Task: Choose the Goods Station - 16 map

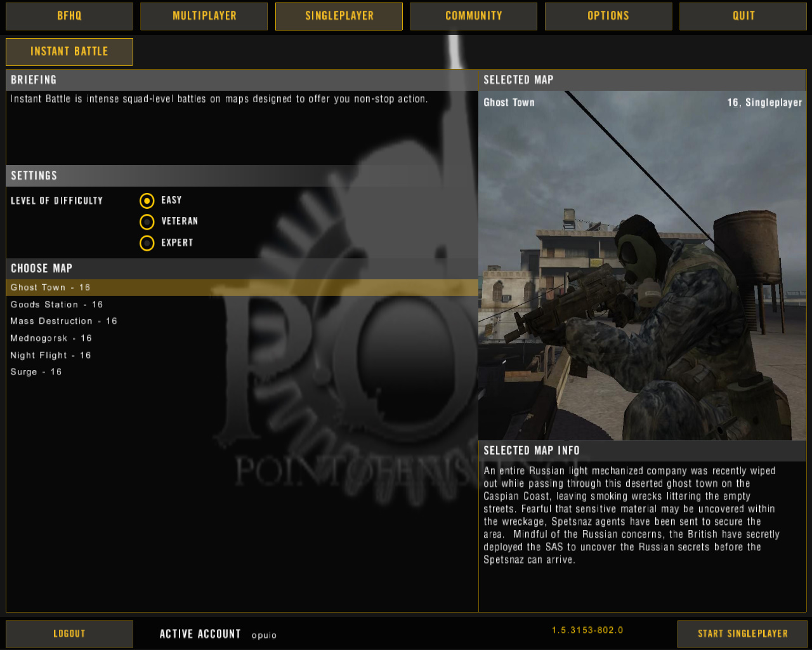Action: [x=242, y=305]
